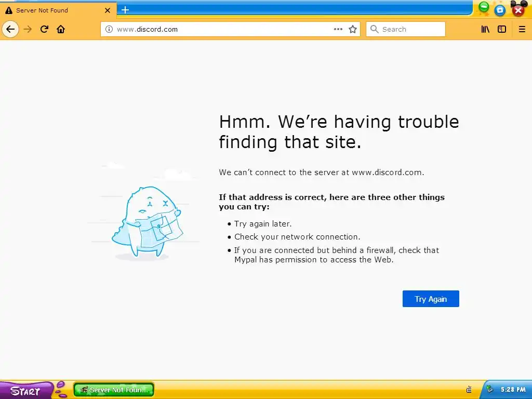
Task: Open the hamburger application menu
Action: [x=522, y=29]
